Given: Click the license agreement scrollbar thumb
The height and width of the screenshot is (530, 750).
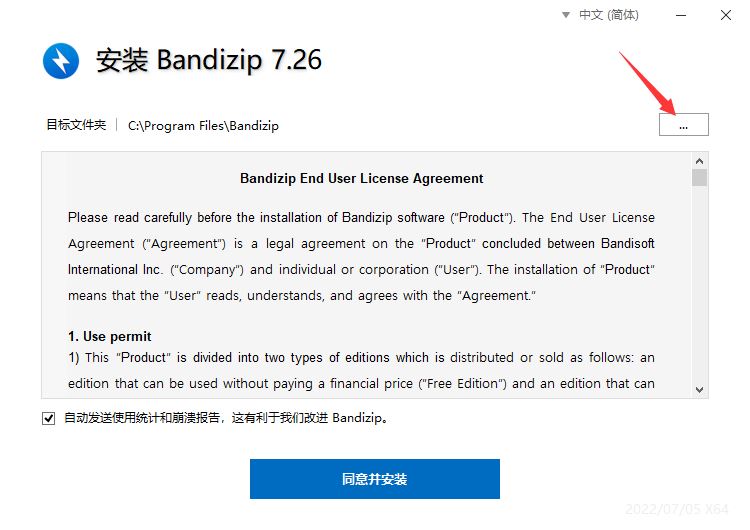Looking at the screenshot, I should click(x=699, y=177).
